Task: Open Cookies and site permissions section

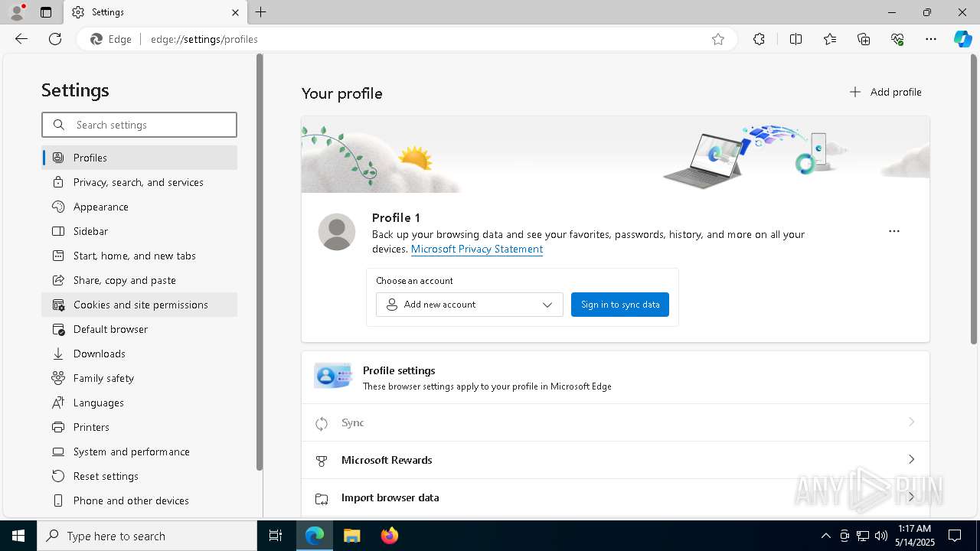Action: coord(139,305)
